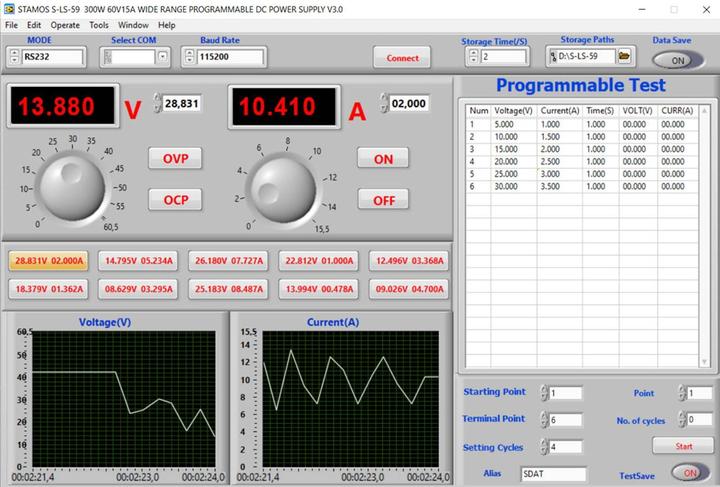Image resolution: width=720 pixels, height=487 pixels.
Task: Click Voltage cell 15.000 in row 3
Action: [514, 149]
